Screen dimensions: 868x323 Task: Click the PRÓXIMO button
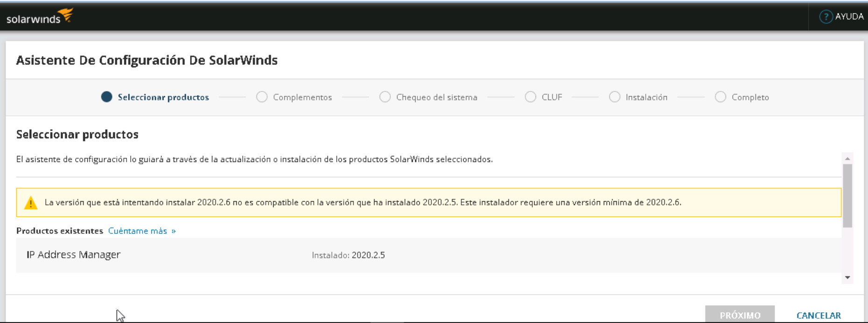click(740, 314)
